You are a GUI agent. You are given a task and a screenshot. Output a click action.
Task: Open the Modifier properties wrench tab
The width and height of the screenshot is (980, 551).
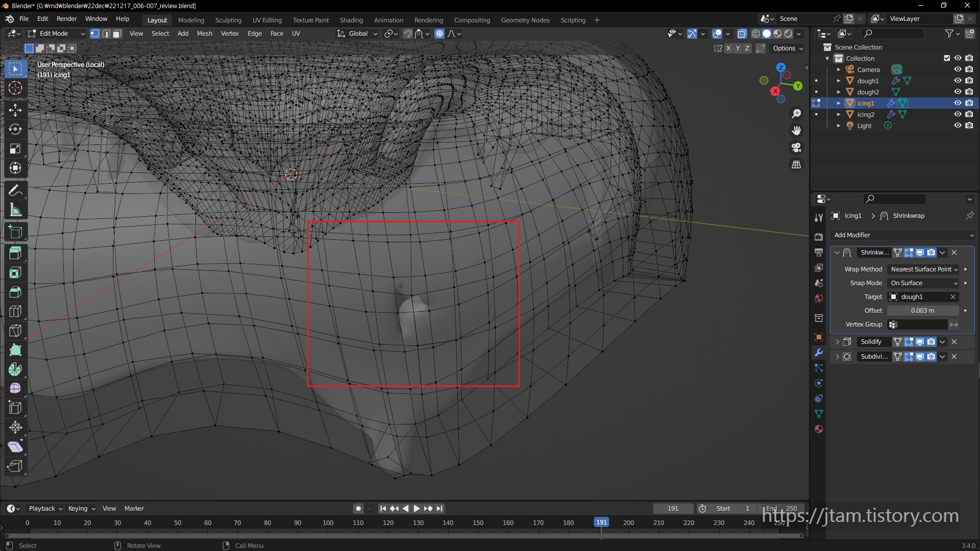pos(819,353)
